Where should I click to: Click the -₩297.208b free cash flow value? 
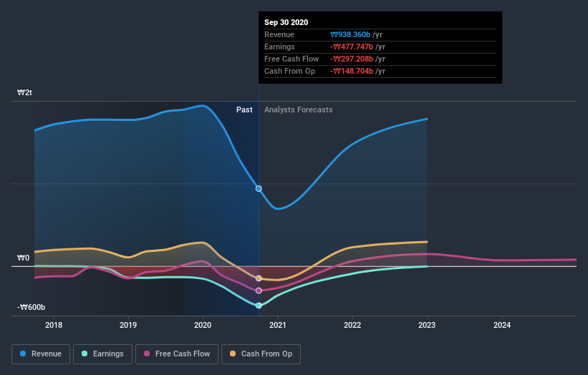352,59
